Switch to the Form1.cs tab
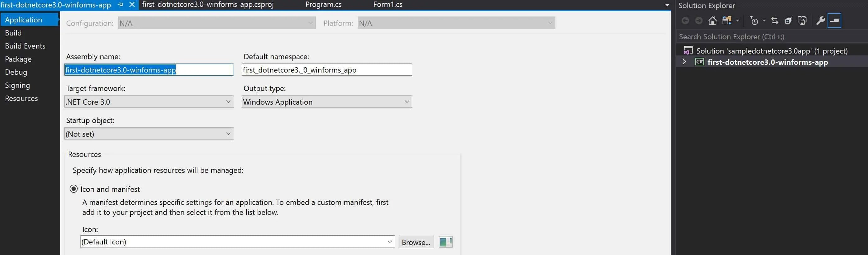Viewport: 868px width, 255px height. pos(388,5)
